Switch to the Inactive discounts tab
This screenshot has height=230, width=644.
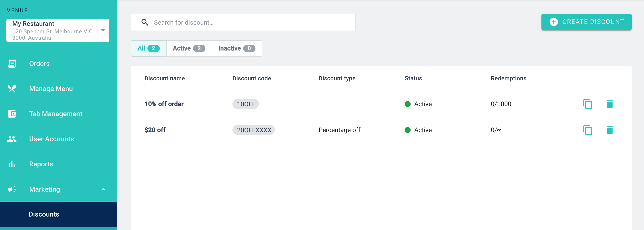point(237,48)
